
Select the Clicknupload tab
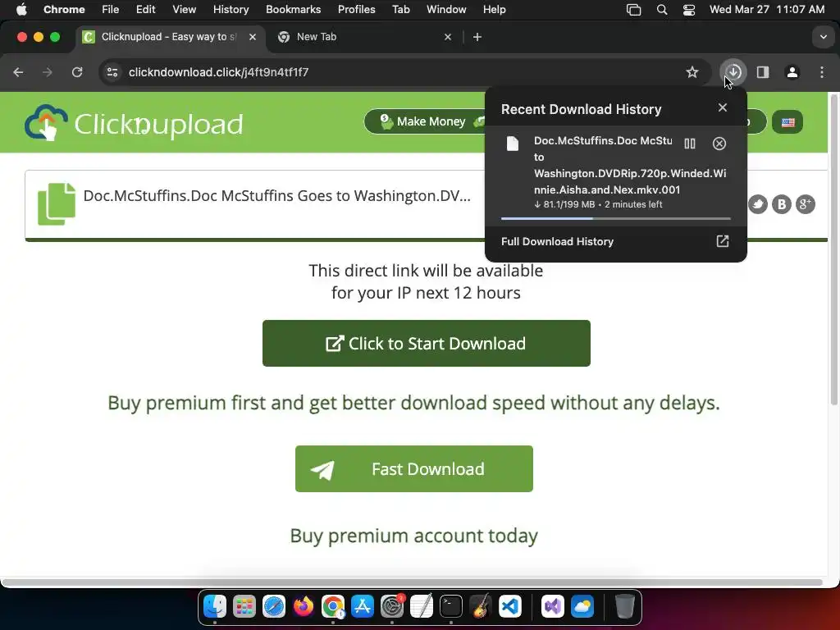[x=169, y=37]
